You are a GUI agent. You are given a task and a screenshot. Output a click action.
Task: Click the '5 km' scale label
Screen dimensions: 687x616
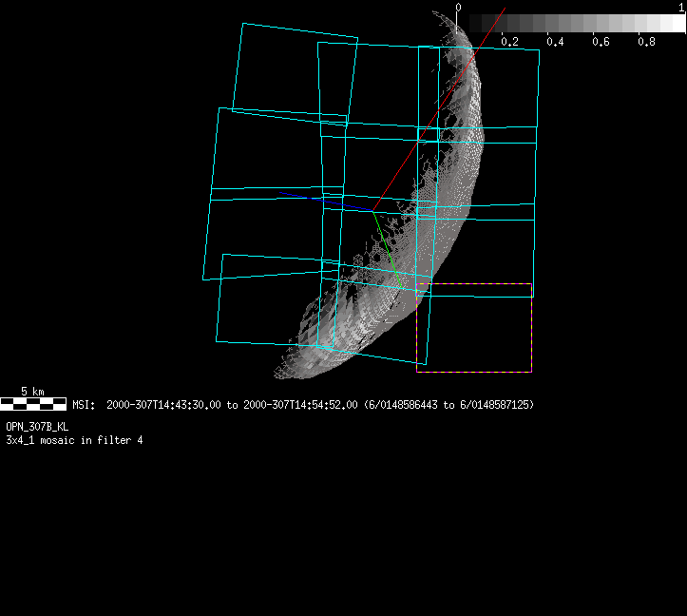click(33, 392)
